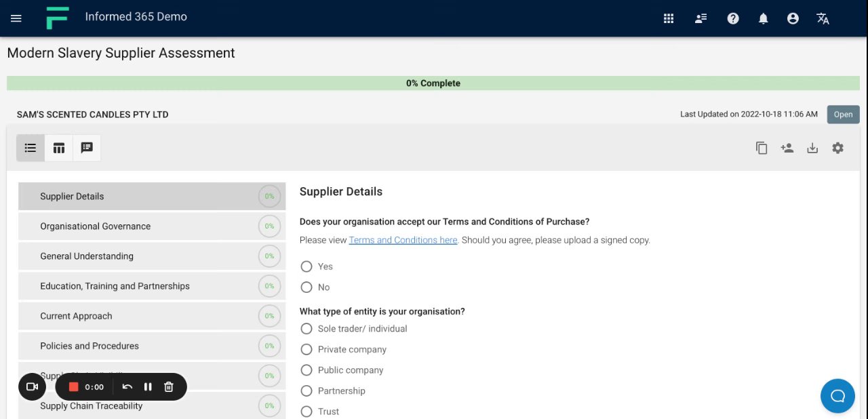The height and width of the screenshot is (419, 868).
Task: Open the notifications bell
Action: coord(763,18)
